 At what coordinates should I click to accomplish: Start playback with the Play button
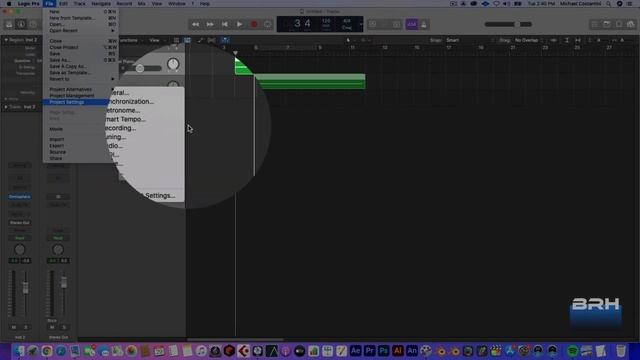(239, 24)
